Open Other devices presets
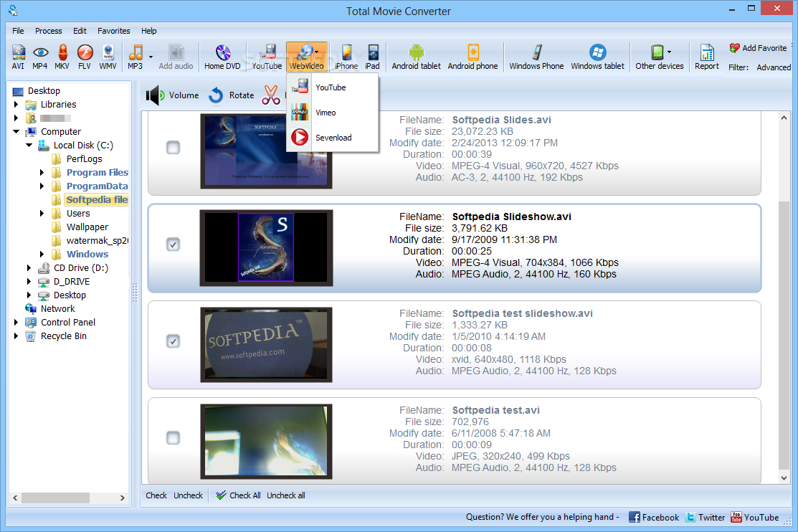 [x=660, y=57]
